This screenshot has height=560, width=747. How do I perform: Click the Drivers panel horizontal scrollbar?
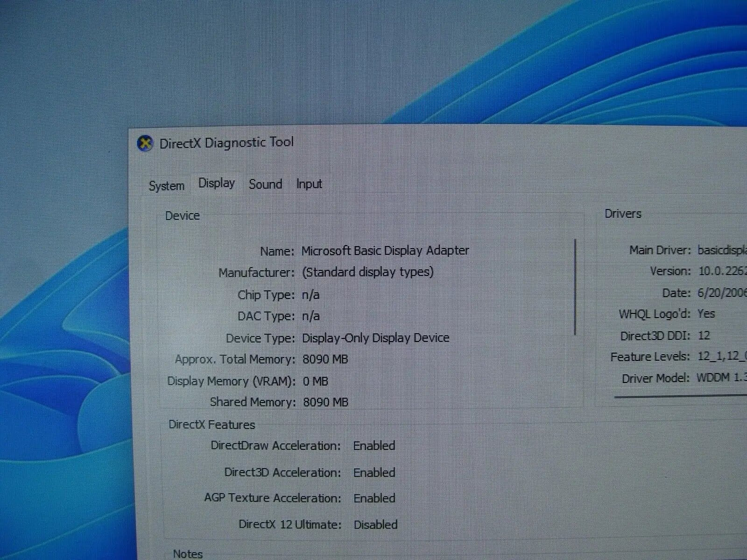click(x=680, y=397)
